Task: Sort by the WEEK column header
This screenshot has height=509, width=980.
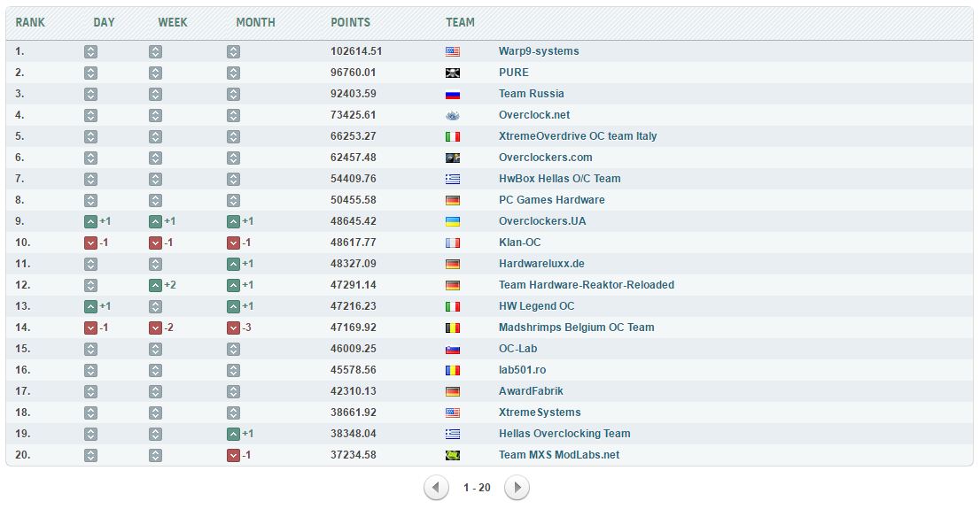Action: 173,22
